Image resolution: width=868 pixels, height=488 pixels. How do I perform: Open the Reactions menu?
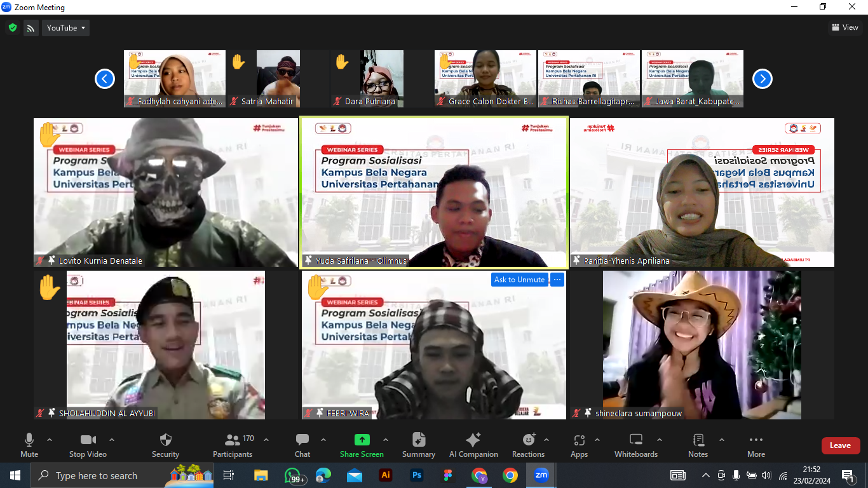point(528,445)
